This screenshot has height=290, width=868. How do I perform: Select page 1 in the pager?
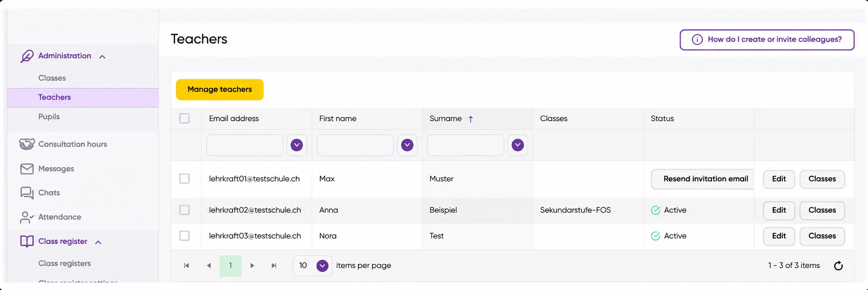pyautogui.click(x=230, y=266)
